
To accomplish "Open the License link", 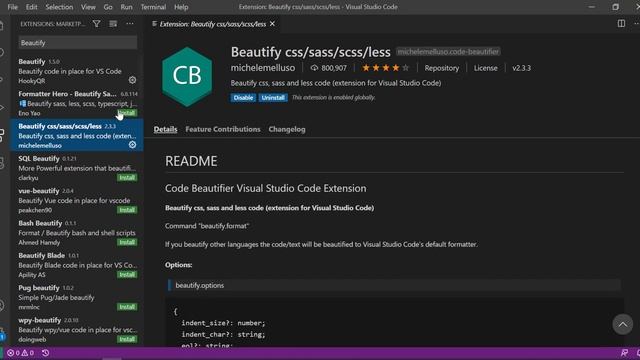I will [x=486, y=68].
